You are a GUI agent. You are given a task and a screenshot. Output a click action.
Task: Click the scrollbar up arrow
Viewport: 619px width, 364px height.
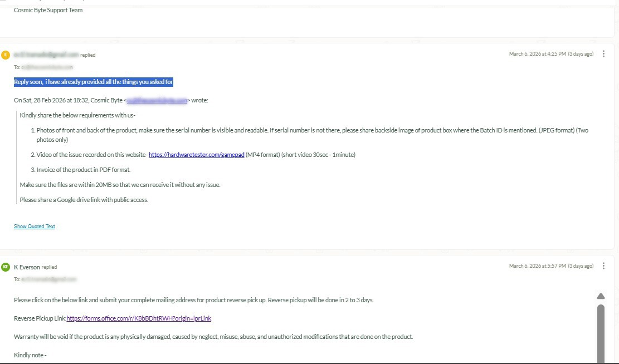[601, 296]
